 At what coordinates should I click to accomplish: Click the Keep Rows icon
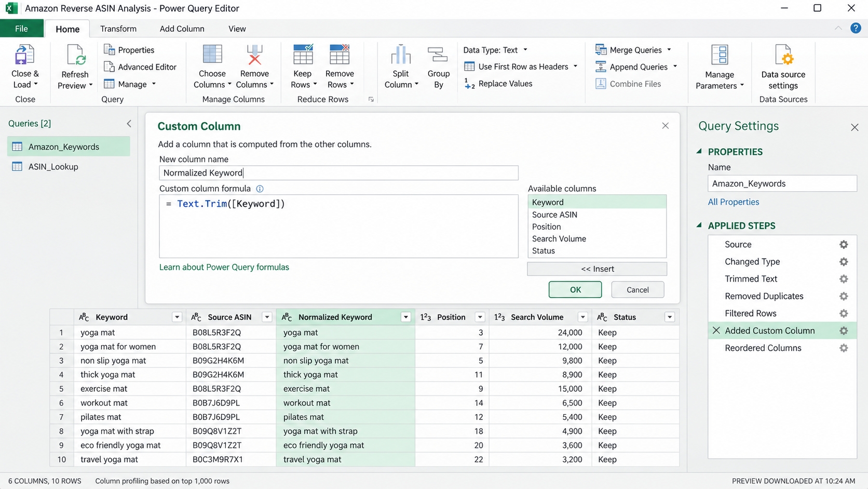[303, 55]
